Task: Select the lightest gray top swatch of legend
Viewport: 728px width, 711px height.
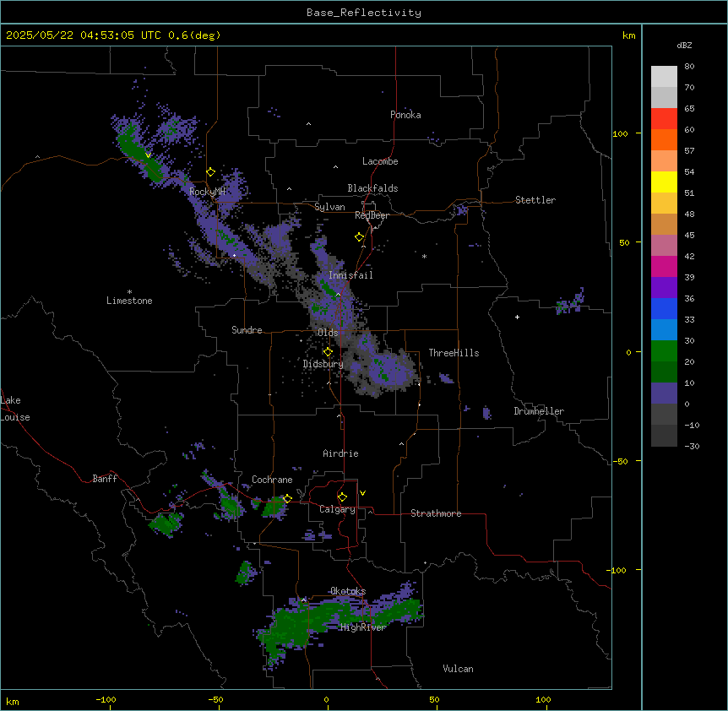Action: (x=664, y=77)
